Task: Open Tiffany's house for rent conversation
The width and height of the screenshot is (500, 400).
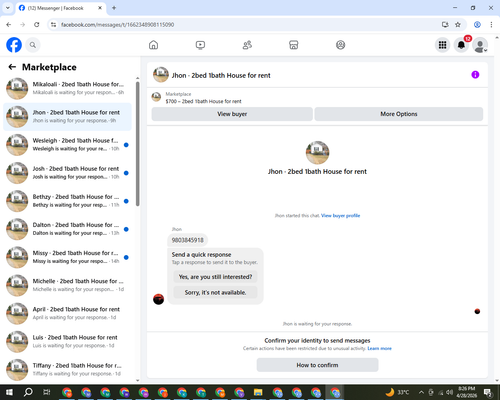Action: pyautogui.click(x=67, y=369)
